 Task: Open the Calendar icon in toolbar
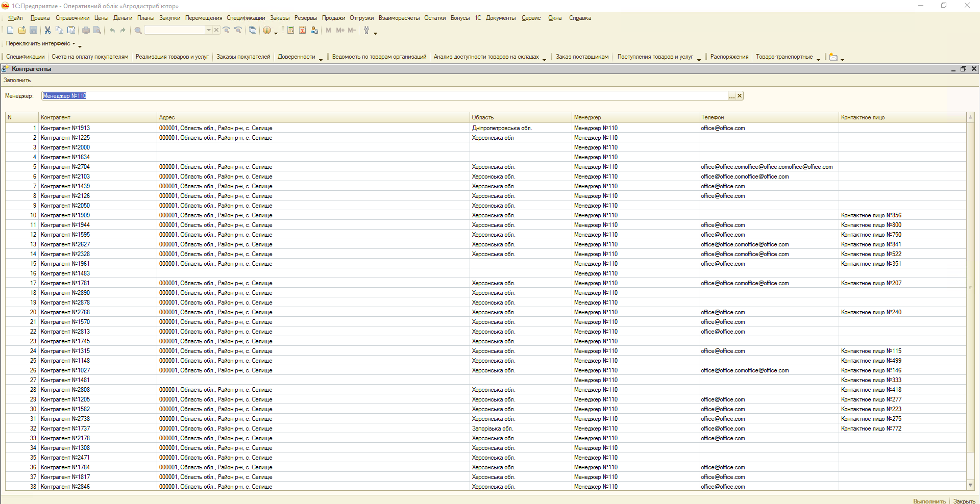coord(302,31)
